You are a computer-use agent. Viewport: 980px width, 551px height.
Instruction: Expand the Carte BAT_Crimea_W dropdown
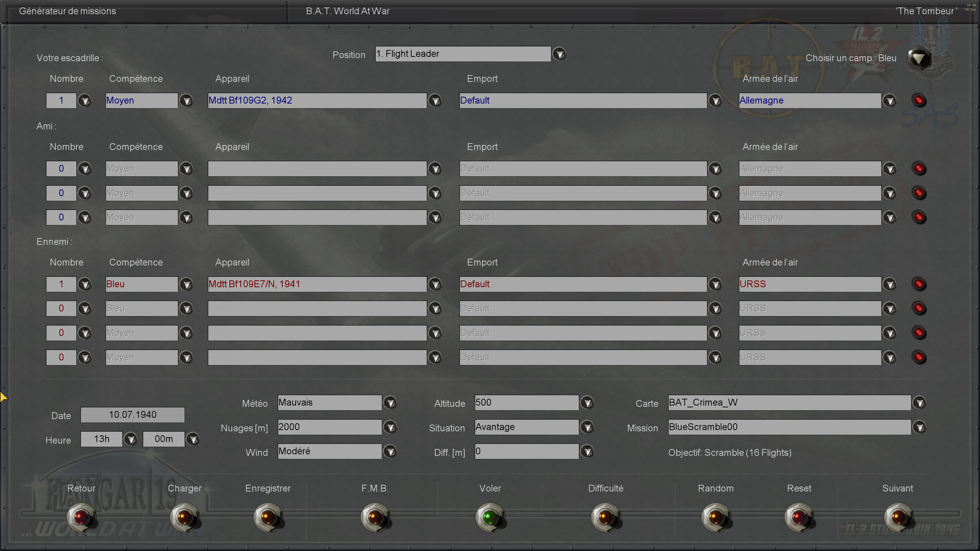920,403
